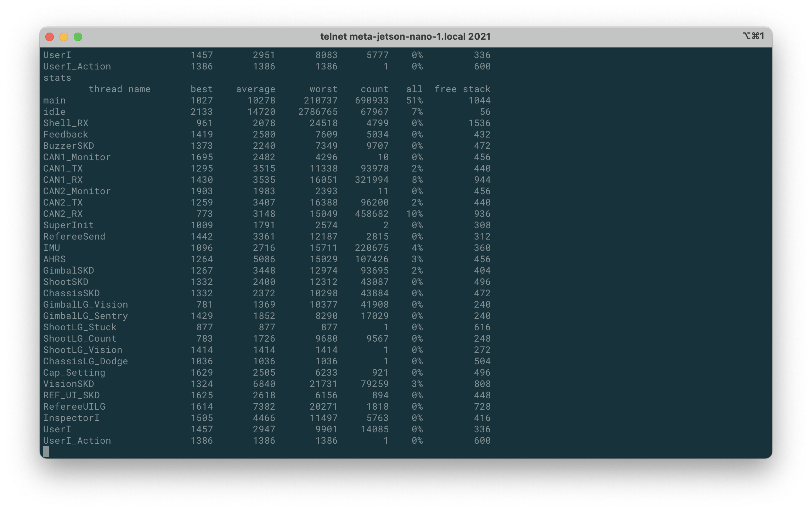Click the 'Cap_Setting' thread name
812x511 pixels.
pyautogui.click(x=74, y=372)
